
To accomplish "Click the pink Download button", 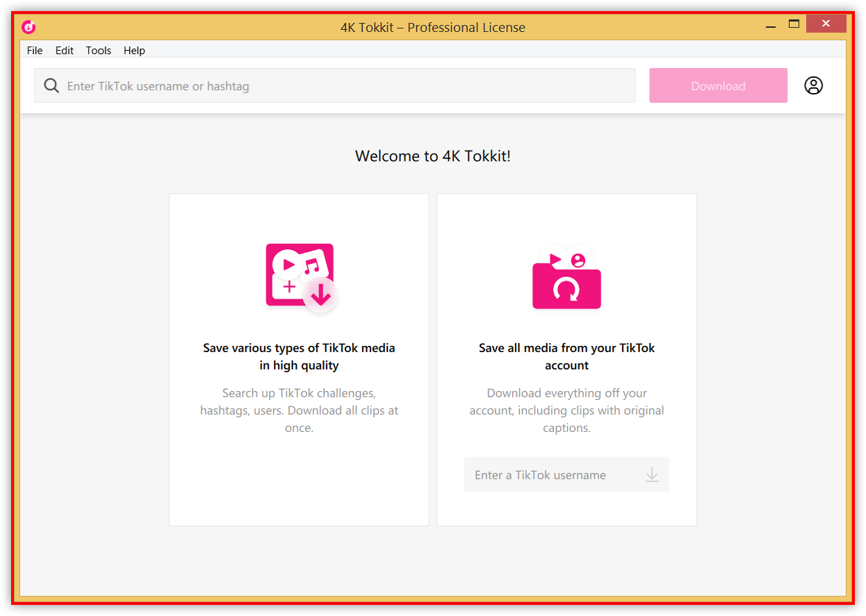I will [x=718, y=85].
